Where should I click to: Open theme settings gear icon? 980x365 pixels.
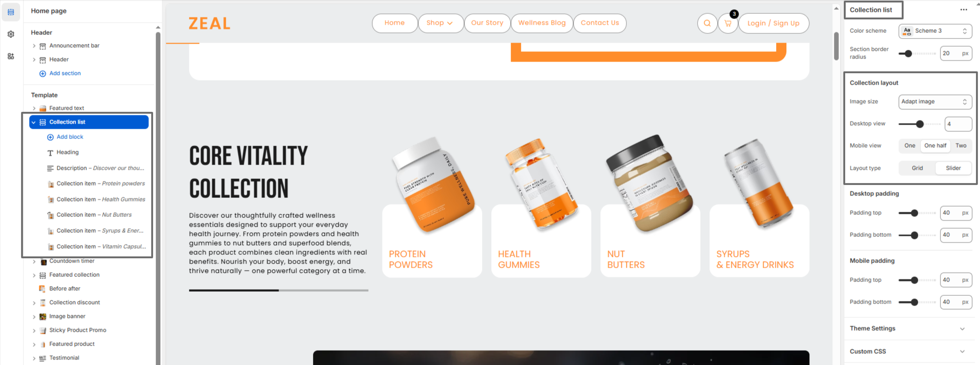[x=11, y=34]
